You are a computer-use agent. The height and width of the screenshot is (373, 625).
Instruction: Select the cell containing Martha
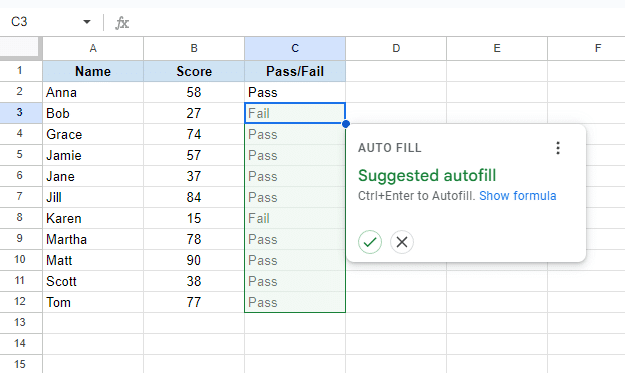point(93,239)
